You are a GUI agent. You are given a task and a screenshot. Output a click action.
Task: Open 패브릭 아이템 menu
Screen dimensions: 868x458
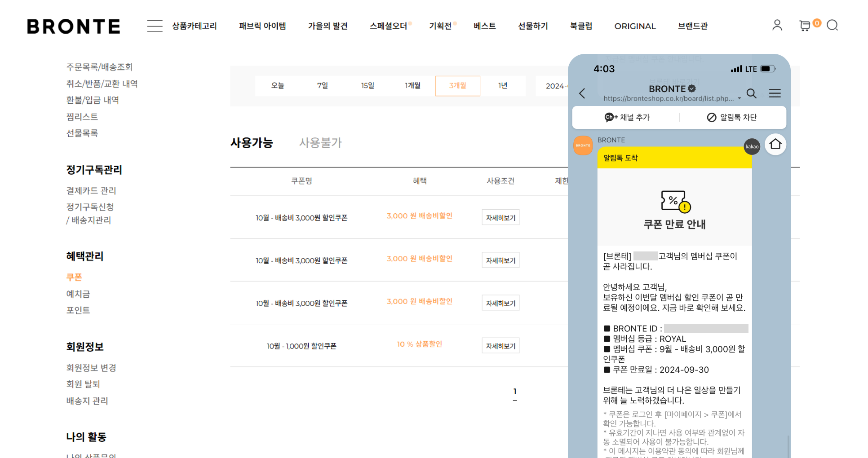coord(262,26)
